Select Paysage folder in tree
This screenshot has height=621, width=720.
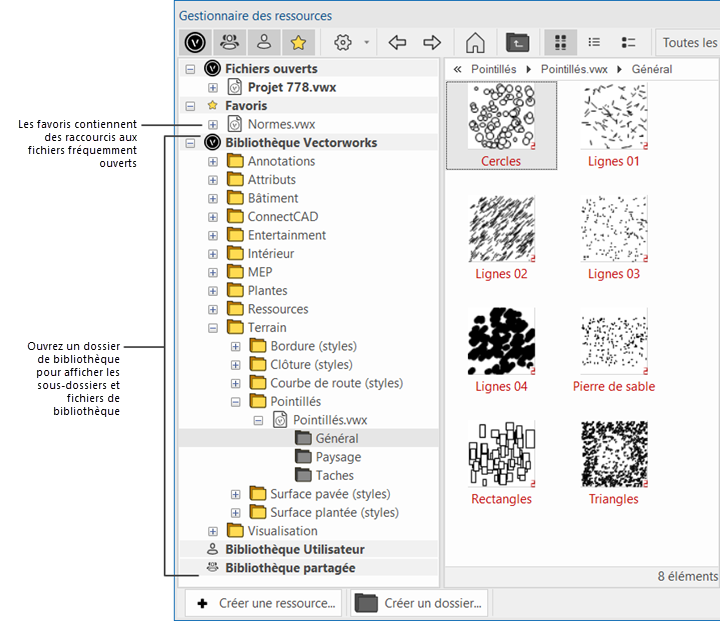pos(338,457)
